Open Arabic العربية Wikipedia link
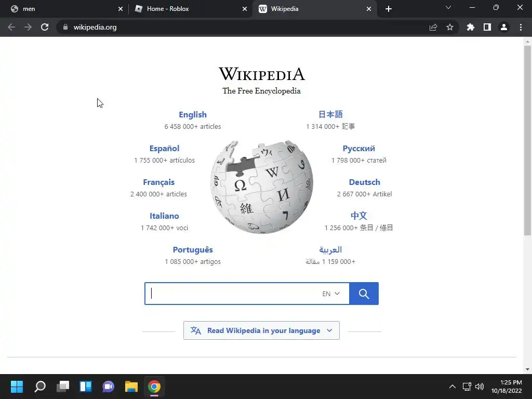Viewport: 532px width, 399px height. (330, 250)
